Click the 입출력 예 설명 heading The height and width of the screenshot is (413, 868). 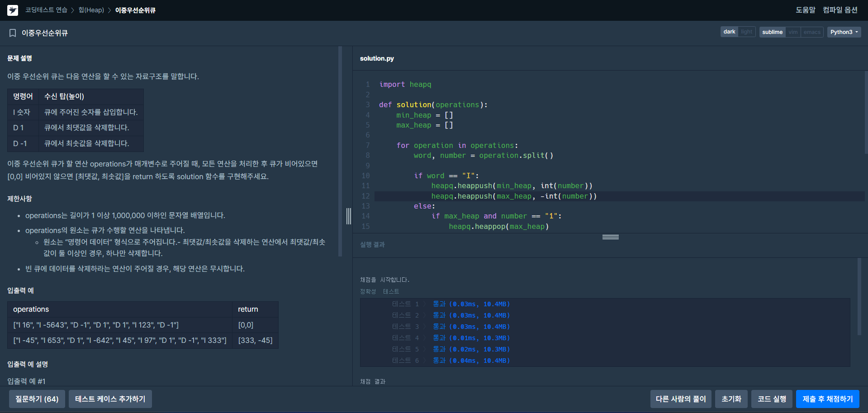[28, 364]
